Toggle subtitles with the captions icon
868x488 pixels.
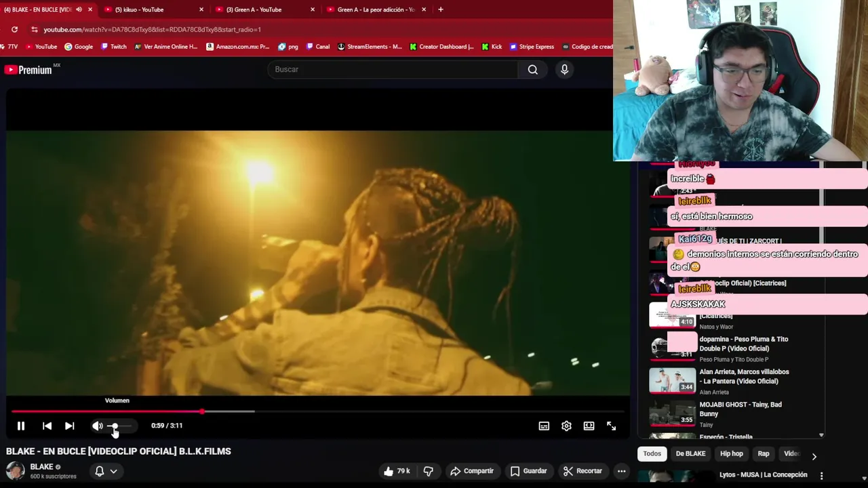(x=544, y=426)
